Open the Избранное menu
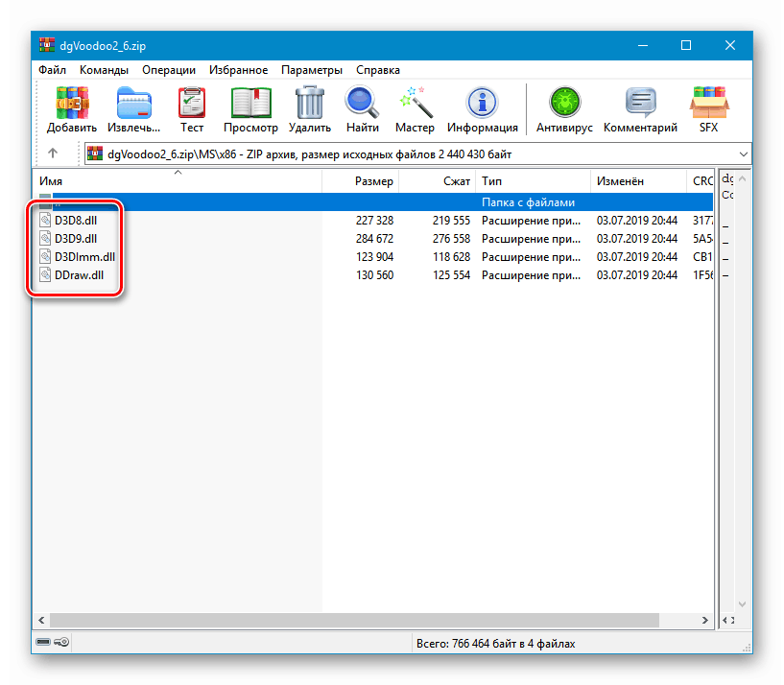The width and height of the screenshot is (784, 685). pyautogui.click(x=239, y=70)
